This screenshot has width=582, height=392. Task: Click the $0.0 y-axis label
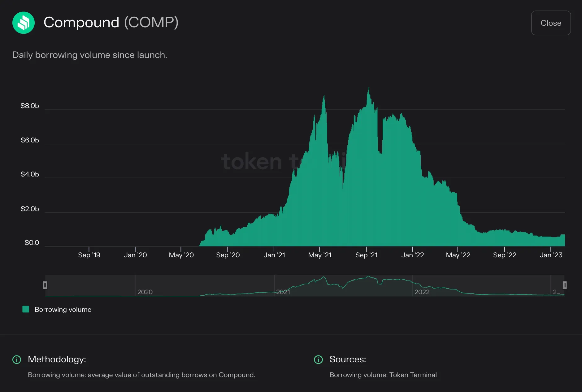click(32, 242)
